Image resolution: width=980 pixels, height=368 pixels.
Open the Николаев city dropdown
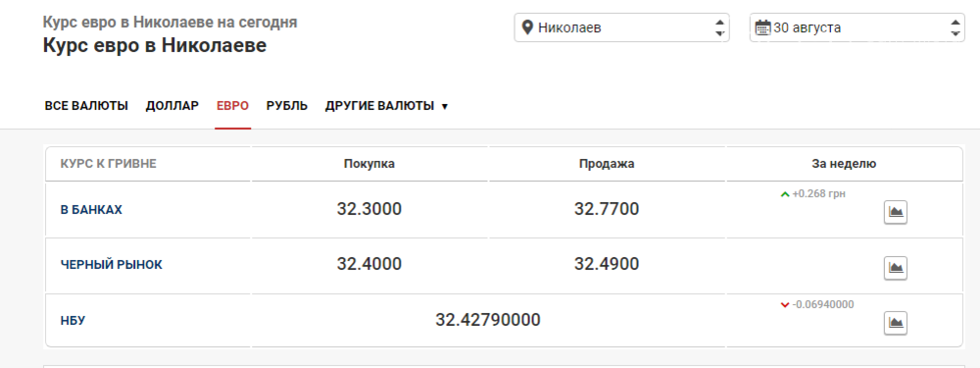[x=621, y=27]
